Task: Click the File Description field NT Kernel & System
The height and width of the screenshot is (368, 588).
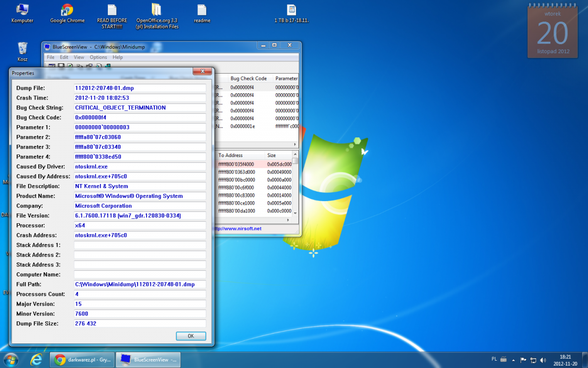Action: click(140, 186)
